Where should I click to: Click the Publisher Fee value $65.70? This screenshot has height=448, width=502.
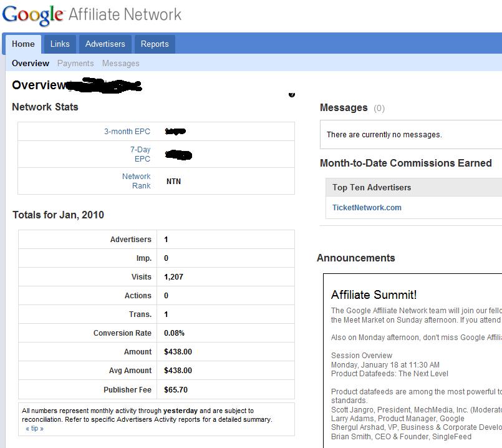tap(176, 390)
